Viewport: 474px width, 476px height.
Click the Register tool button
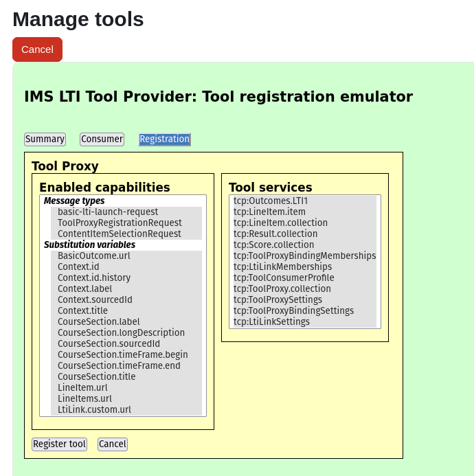coord(59,444)
